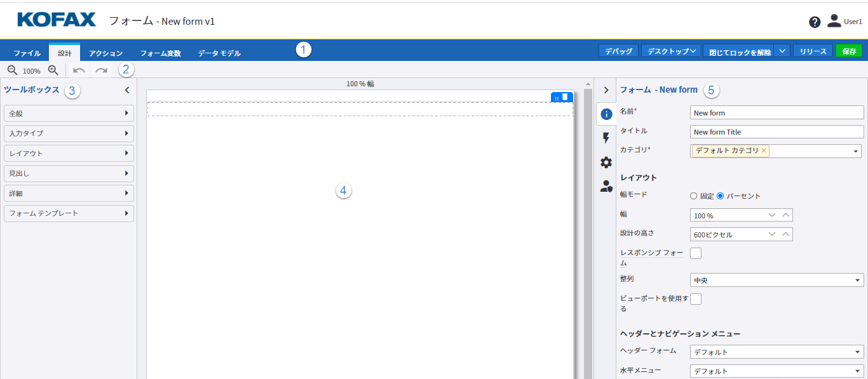Click the undo arrow icon
The image size is (868, 379).
79,70
